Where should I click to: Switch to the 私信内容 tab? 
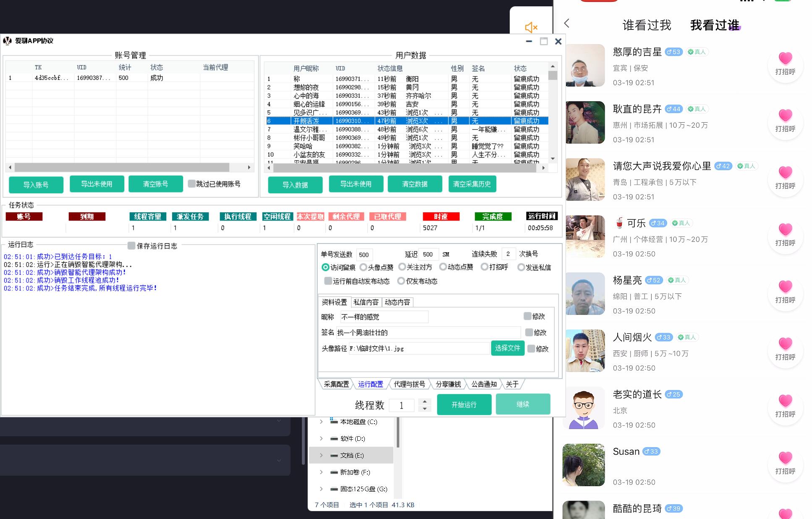pos(366,302)
